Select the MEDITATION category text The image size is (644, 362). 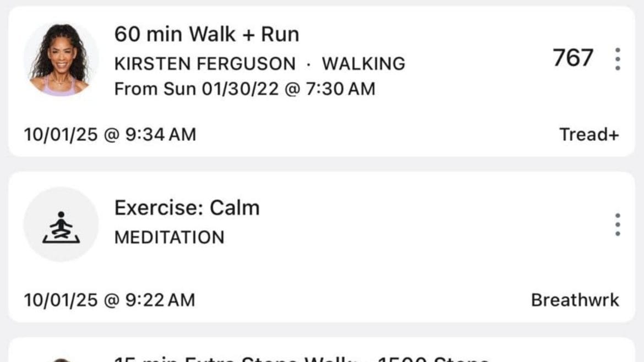pyautogui.click(x=169, y=238)
